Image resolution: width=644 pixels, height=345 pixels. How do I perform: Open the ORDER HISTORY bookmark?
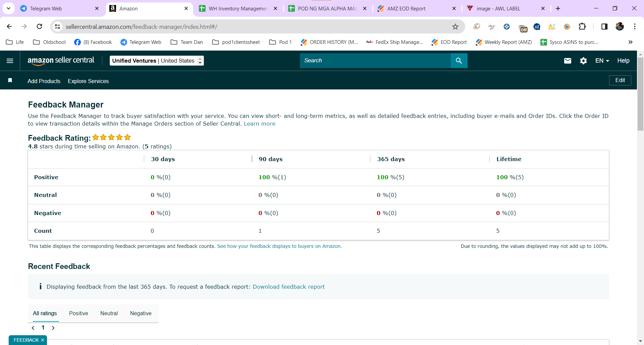(329, 42)
